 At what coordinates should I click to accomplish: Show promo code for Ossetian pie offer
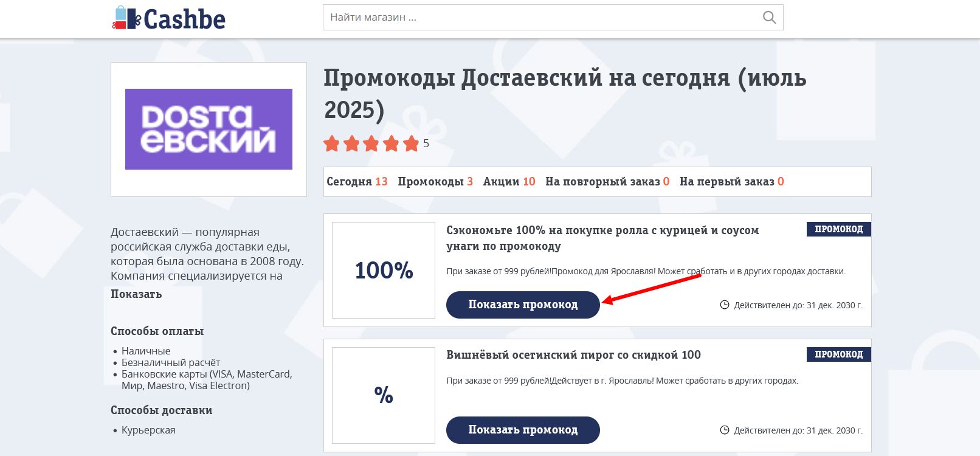tap(523, 430)
